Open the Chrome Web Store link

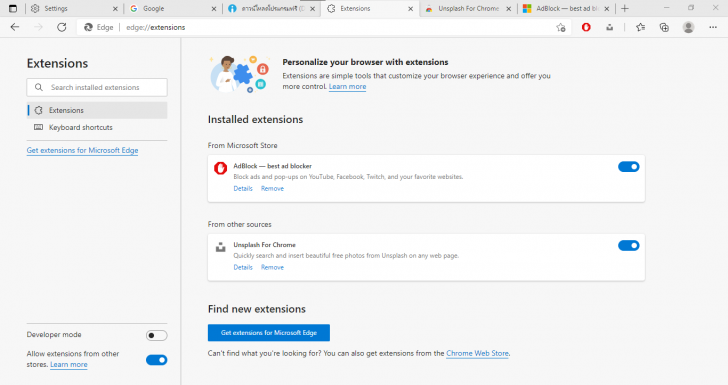477,353
